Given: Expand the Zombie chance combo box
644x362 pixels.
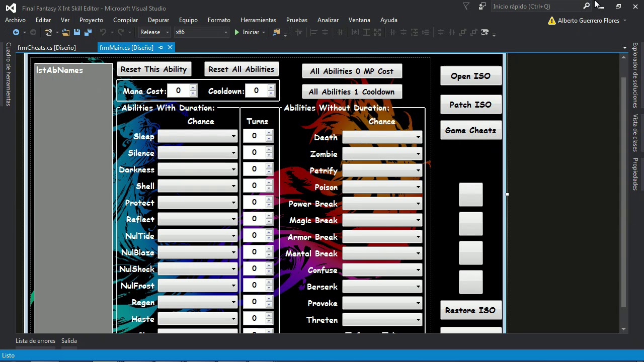Looking at the screenshot, I should pos(418,154).
